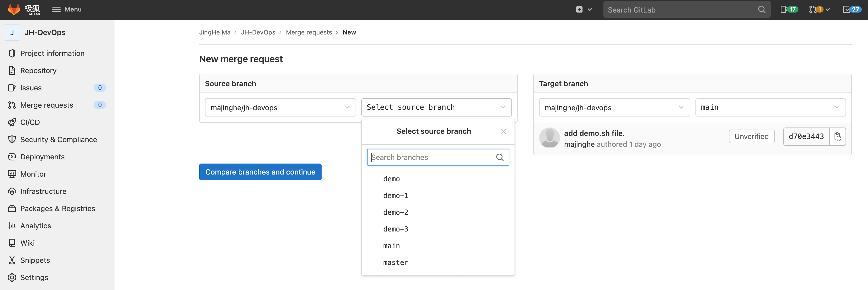868x290 pixels.
Task: Expand the source project majinghe/jh-devops dropdown
Action: (280, 107)
